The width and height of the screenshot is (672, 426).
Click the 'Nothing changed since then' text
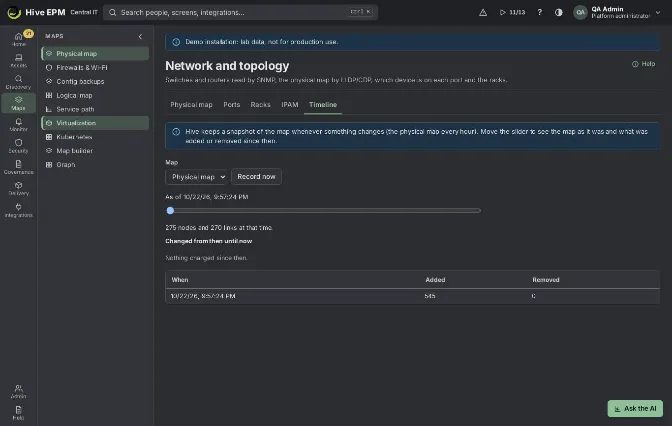pos(206,258)
